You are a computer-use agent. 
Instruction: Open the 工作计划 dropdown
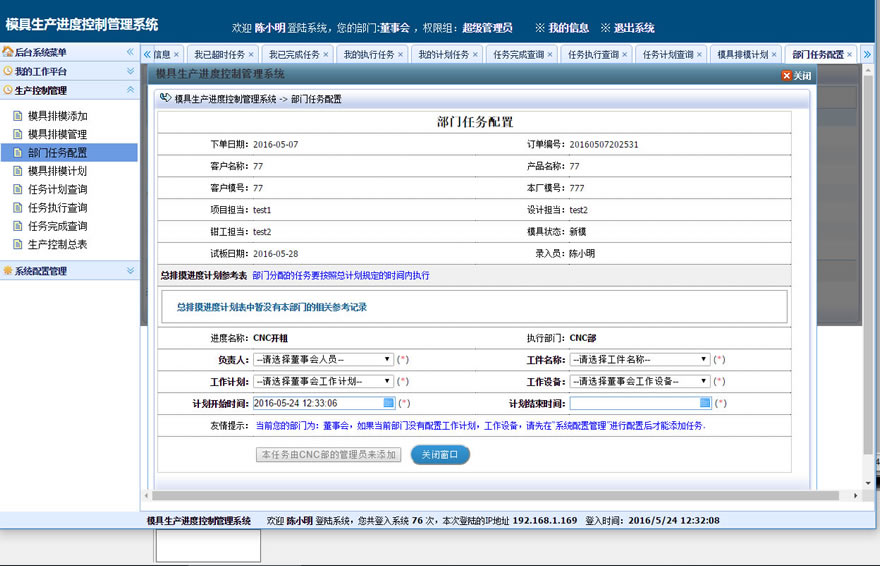[323, 381]
